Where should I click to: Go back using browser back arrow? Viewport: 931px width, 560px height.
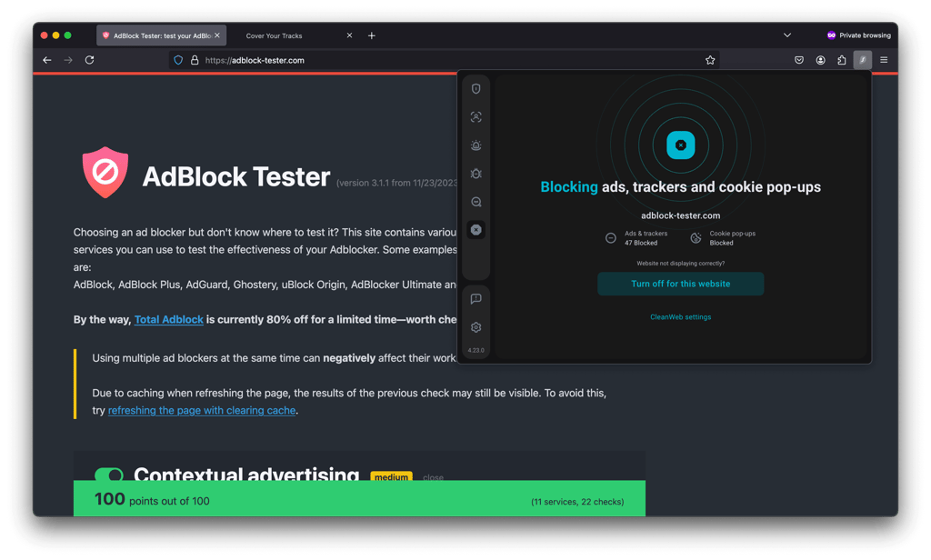tap(47, 60)
